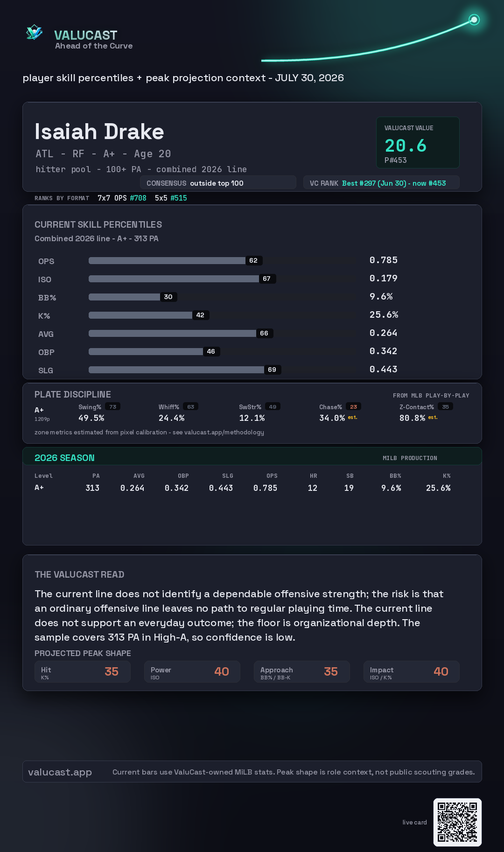
Task: Click the Impact 40 peak grade tile
Action: point(412,671)
